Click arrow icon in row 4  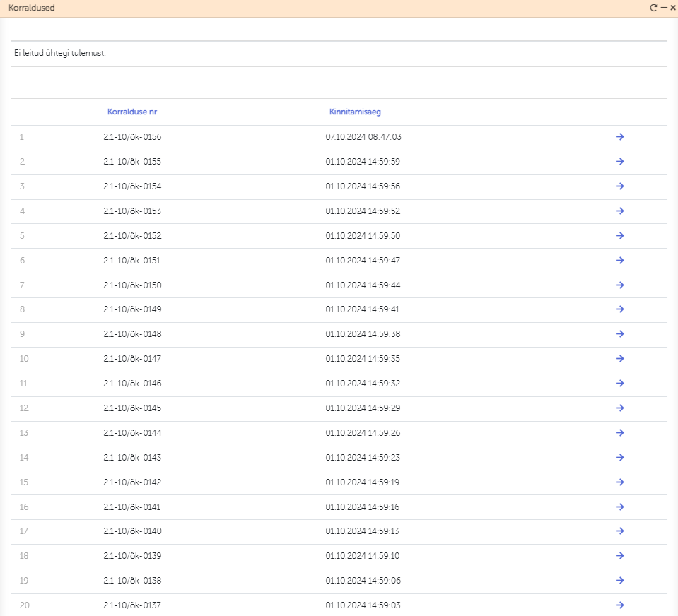pos(620,211)
